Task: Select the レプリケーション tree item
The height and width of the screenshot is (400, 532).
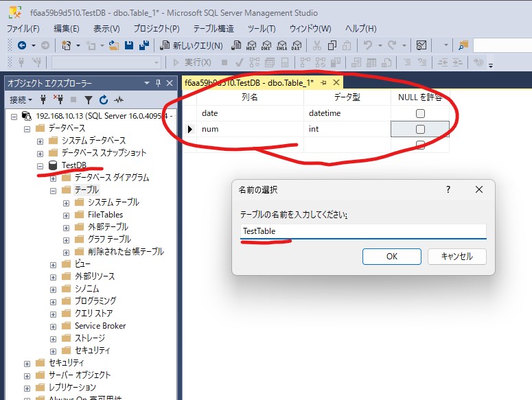Action: (x=72, y=387)
